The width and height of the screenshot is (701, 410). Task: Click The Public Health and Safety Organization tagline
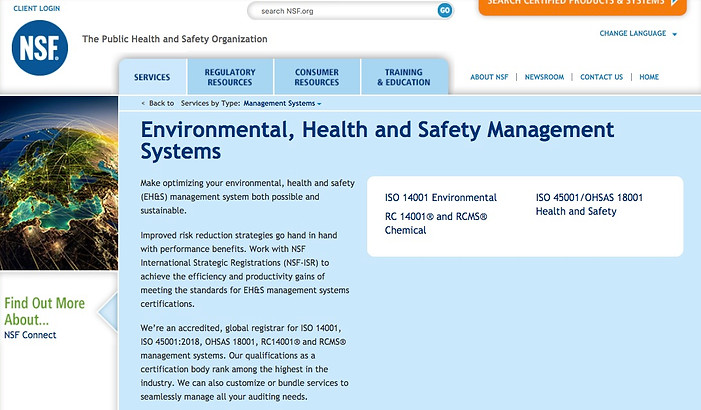coord(174,39)
